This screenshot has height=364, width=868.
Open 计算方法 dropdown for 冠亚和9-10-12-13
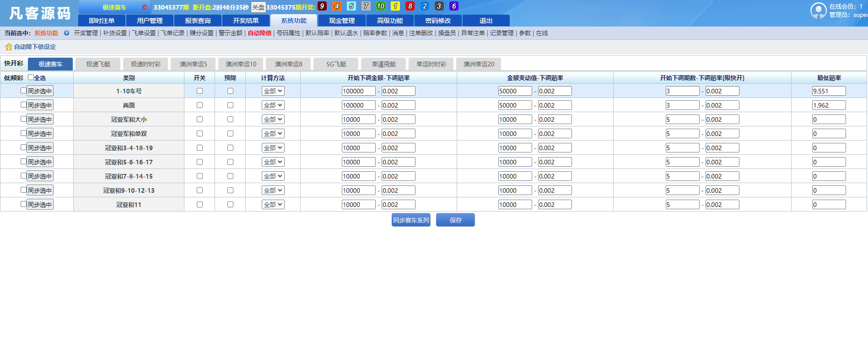pos(273,190)
